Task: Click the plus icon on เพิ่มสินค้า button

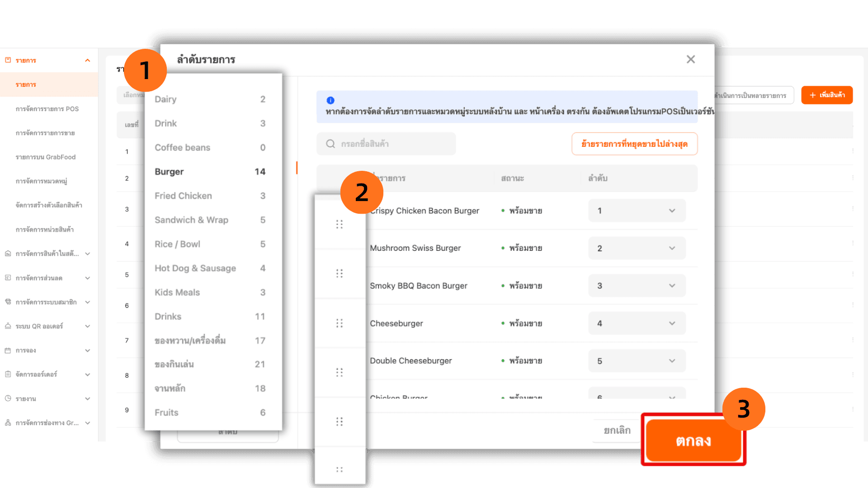Action: (x=812, y=95)
